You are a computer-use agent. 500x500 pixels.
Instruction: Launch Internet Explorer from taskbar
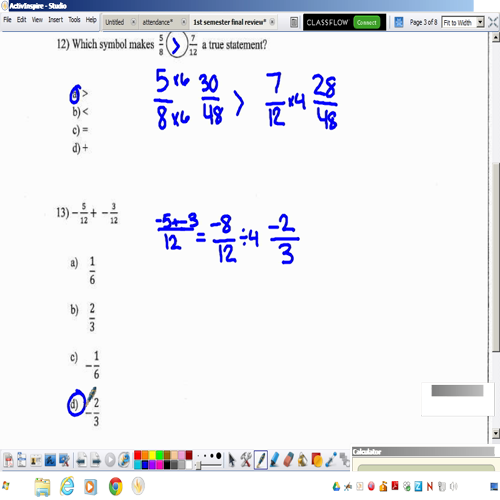67,486
